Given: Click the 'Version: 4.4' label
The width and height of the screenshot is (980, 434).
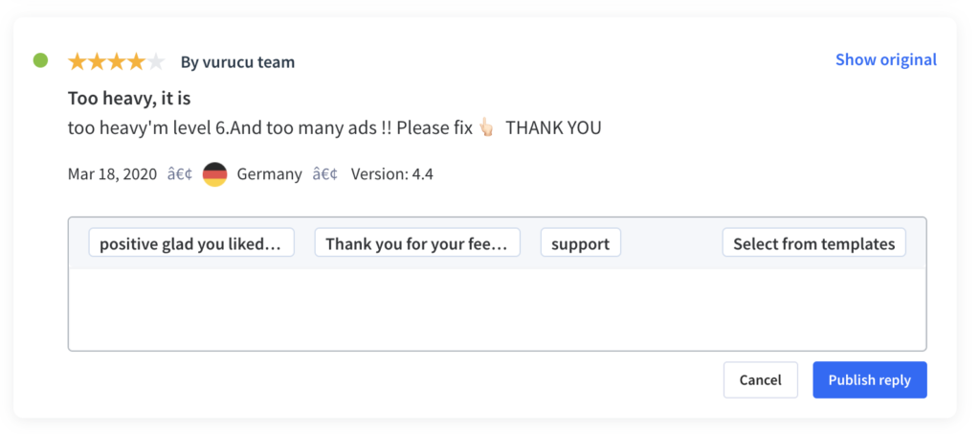Looking at the screenshot, I should (391, 173).
